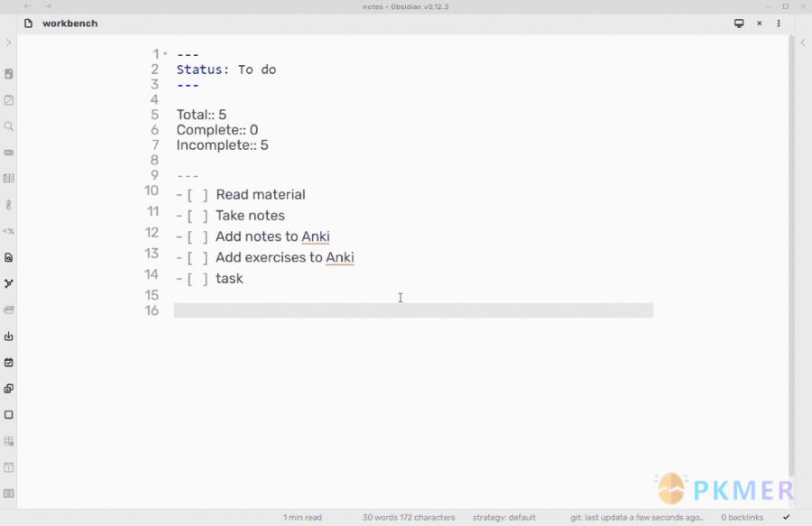The width and height of the screenshot is (812, 526).
Task: Expand the right sidebar with the chevron
Action: pos(803,42)
